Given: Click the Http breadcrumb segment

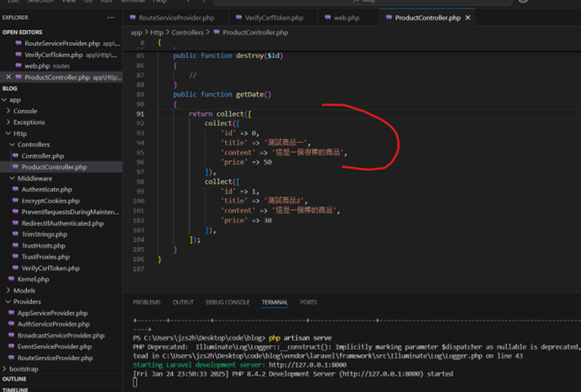Looking at the screenshot, I should (x=157, y=33).
